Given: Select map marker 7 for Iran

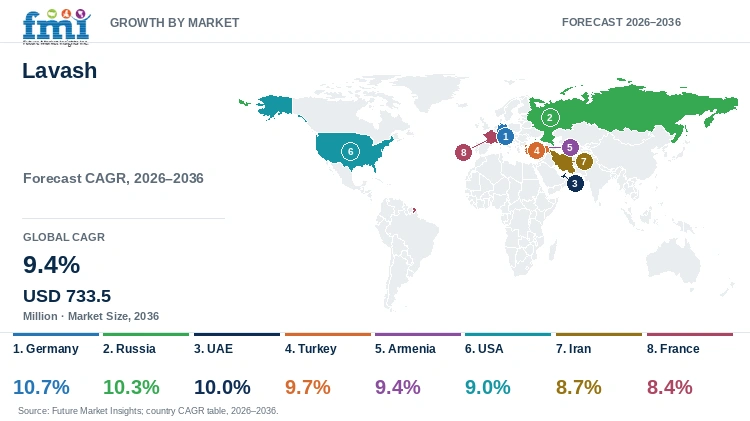Looking at the screenshot, I should tap(584, 162).
